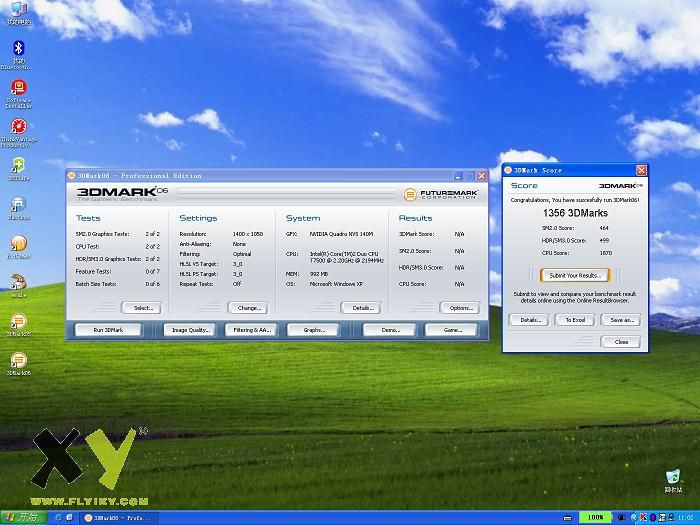Click Save as... in Score window
Screen dimensions: 700x525
pyautogui.click(x=621, y=320)
